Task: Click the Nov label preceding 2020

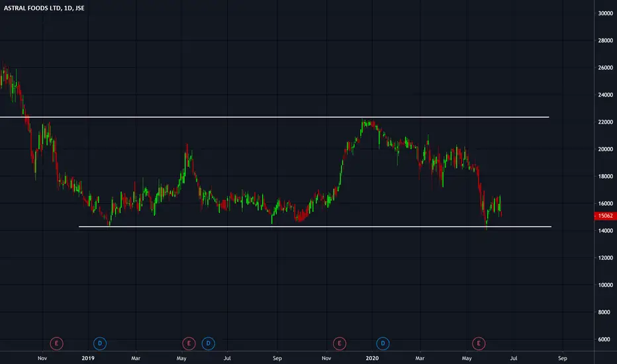Action: point(326,358)
